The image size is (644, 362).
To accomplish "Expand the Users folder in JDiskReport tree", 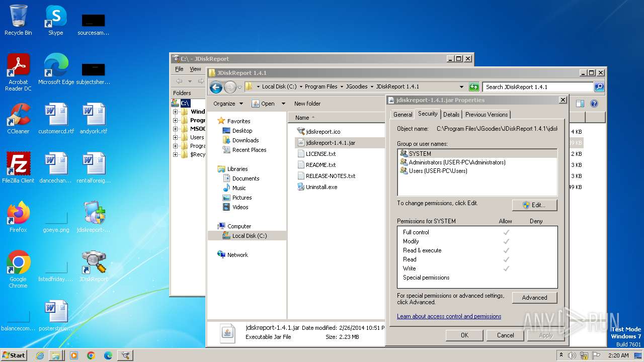I will [x=176, y=137].
